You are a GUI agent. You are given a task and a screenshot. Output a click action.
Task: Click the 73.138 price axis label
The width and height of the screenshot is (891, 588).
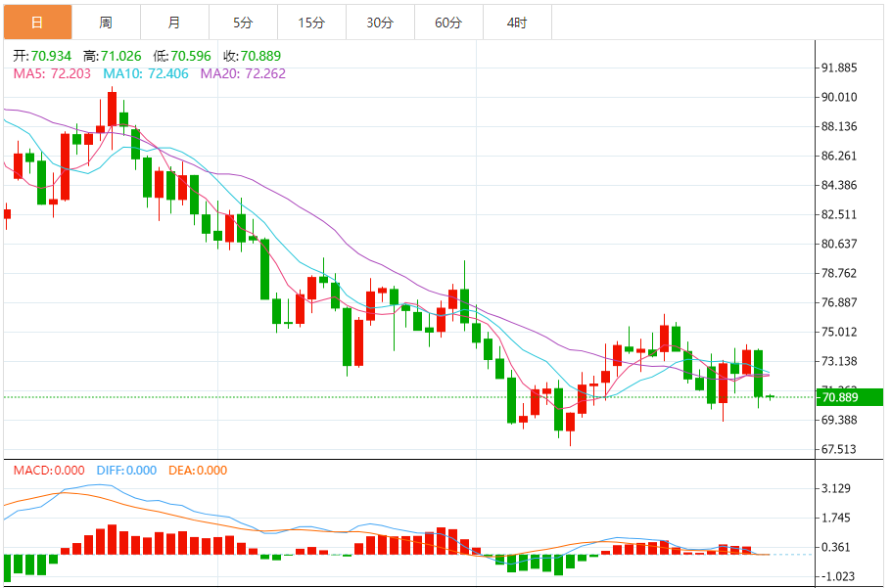[x=839, y=362]
